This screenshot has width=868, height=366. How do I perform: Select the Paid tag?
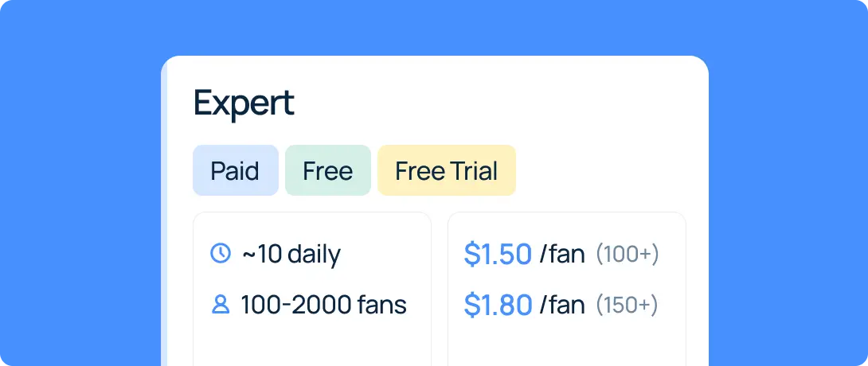(235, 170)
